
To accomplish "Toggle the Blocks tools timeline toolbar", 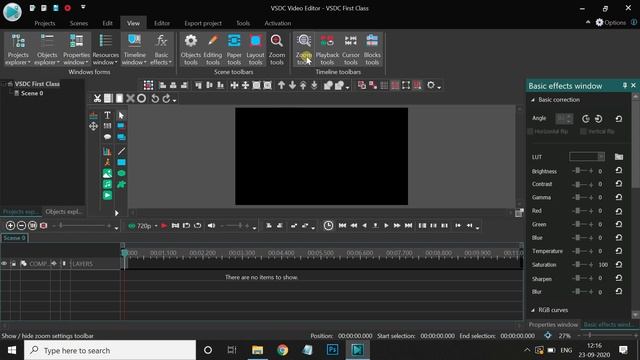I will tap(372, 49).
